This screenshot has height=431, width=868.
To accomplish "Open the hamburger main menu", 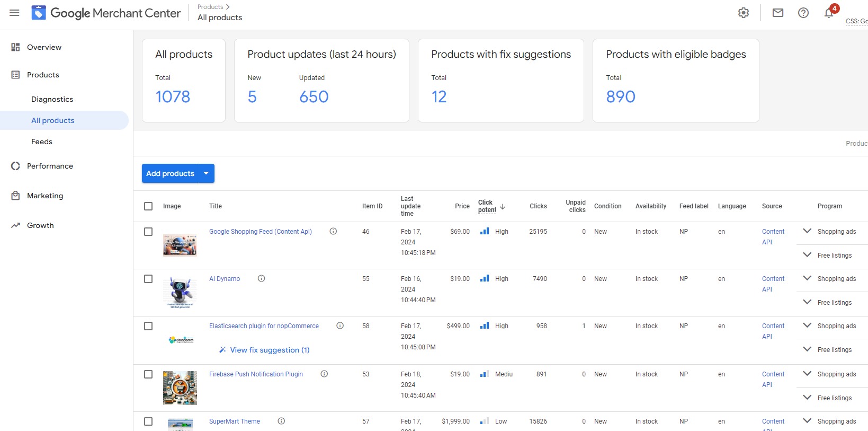I will 14,13.
